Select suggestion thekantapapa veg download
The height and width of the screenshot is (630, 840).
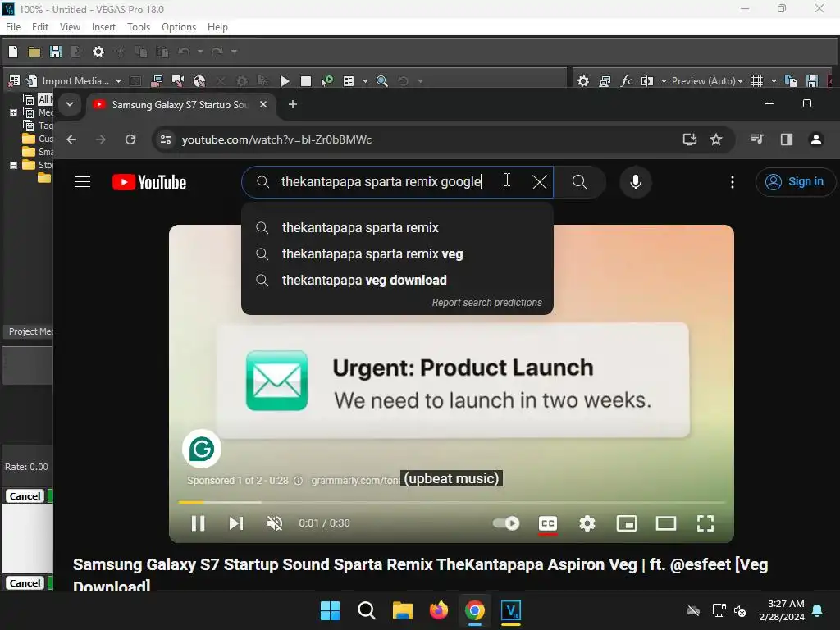(x=397, y=281)
